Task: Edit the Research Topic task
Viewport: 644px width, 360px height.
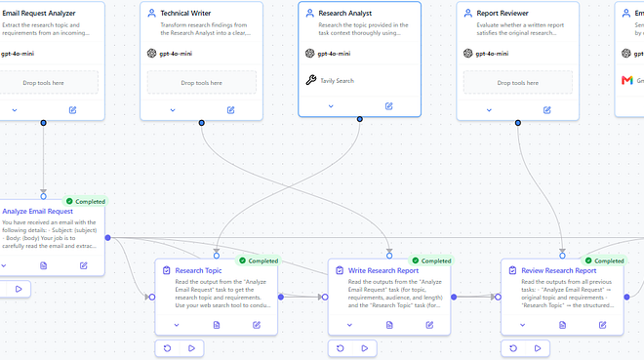Action: [257, 325]
